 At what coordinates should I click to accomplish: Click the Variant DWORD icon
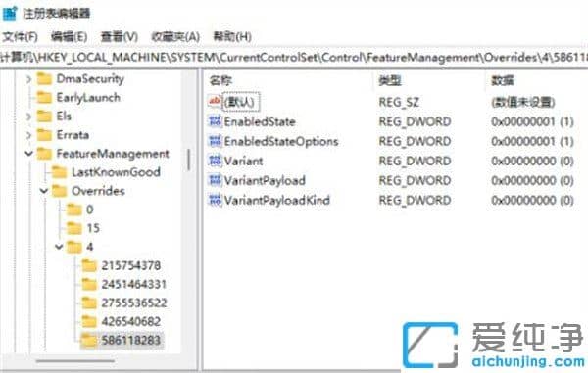tap(215, 161)
